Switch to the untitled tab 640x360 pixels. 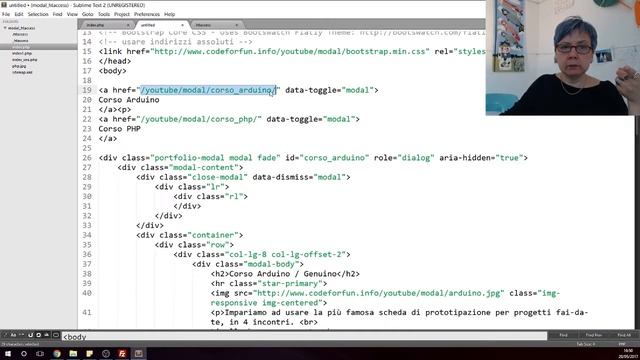pyautogui.click(x=161, y=25)
